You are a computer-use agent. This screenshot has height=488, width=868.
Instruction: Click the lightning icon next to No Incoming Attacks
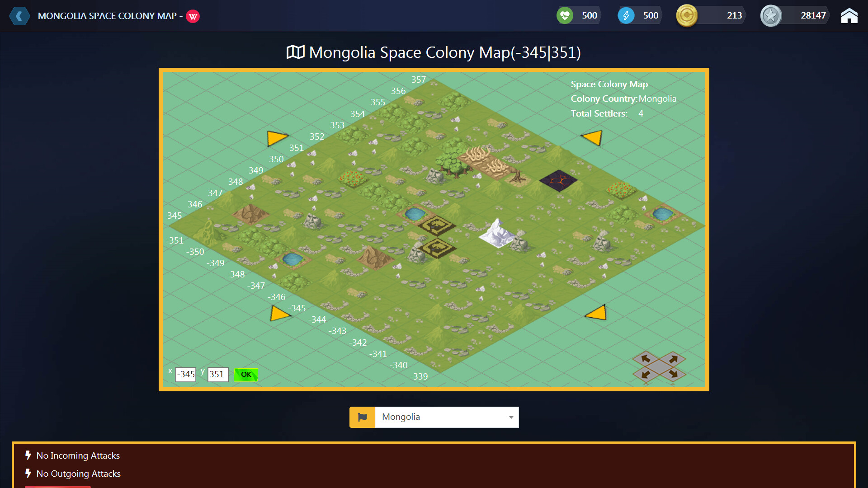[x=28, y=455]
